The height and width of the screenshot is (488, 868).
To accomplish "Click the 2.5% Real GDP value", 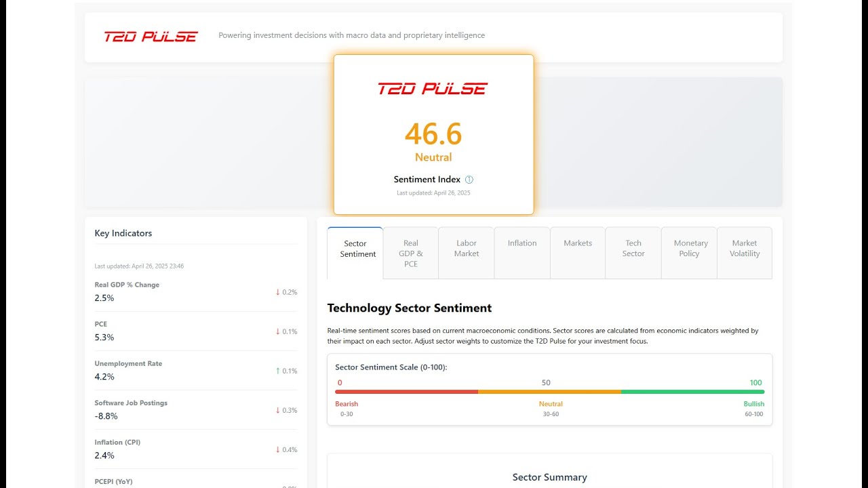I will pos(104,298).
